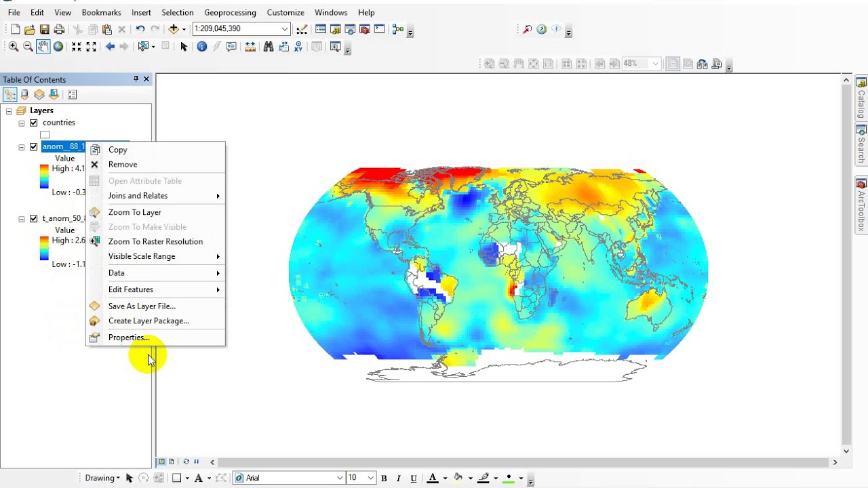Collapse the Layers group in TOC

pyautogui.click(x=9, y=110)
